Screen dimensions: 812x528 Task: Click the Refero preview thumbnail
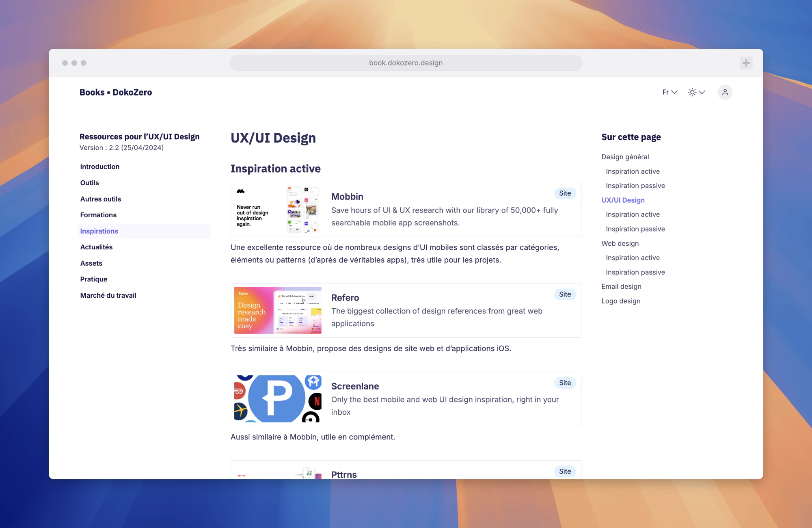(278, 310)
